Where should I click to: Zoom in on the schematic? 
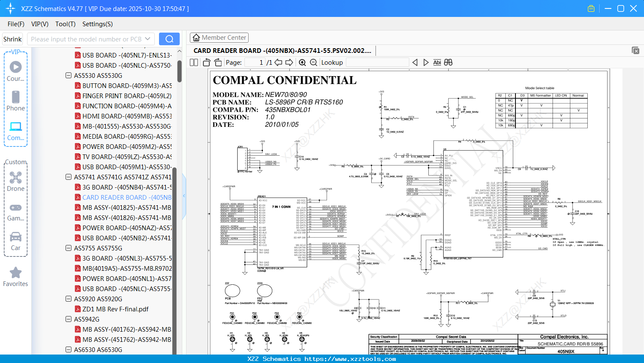click(x=302, y=63)
